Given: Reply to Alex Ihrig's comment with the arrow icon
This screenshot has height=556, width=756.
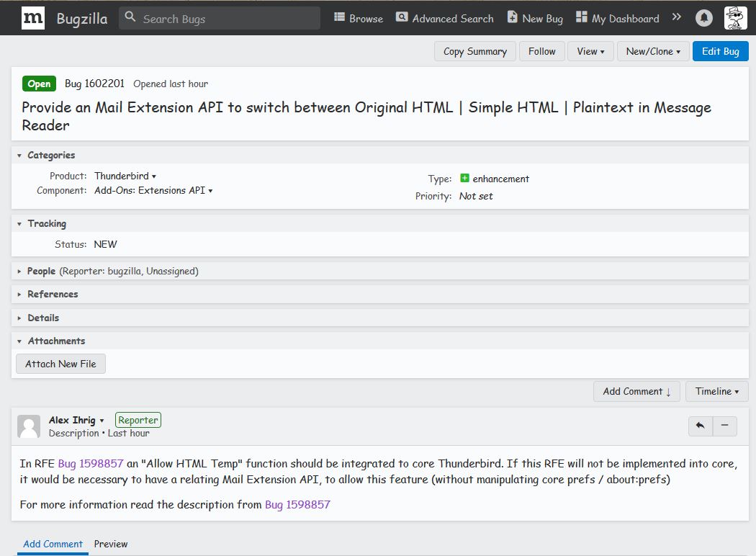Looking at the screenshot, I should click(x=700, y=426).
